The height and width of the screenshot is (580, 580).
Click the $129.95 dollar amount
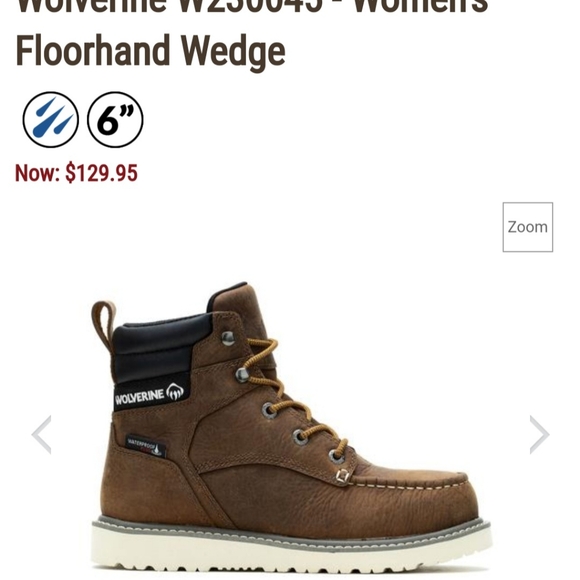click(x=102, y=173)
